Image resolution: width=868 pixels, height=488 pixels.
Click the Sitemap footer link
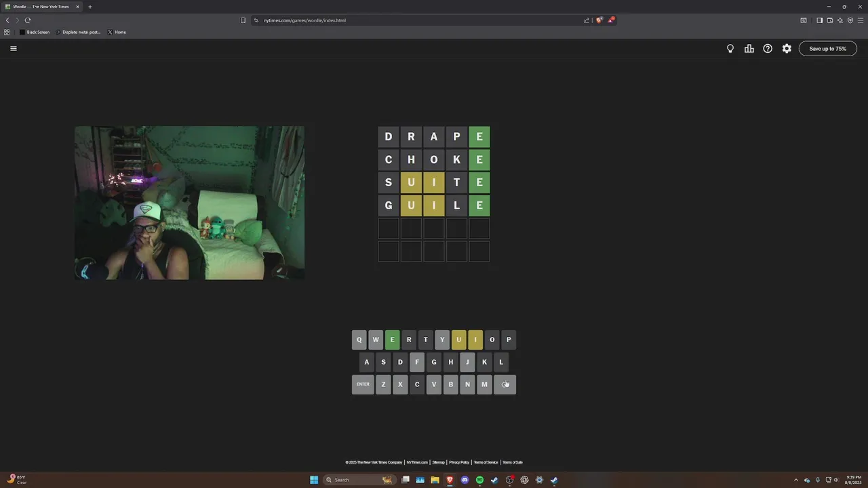[x=439, y=462]
